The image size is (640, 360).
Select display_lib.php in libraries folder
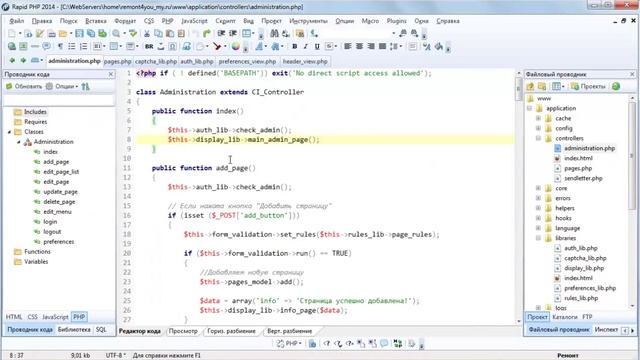584,268
